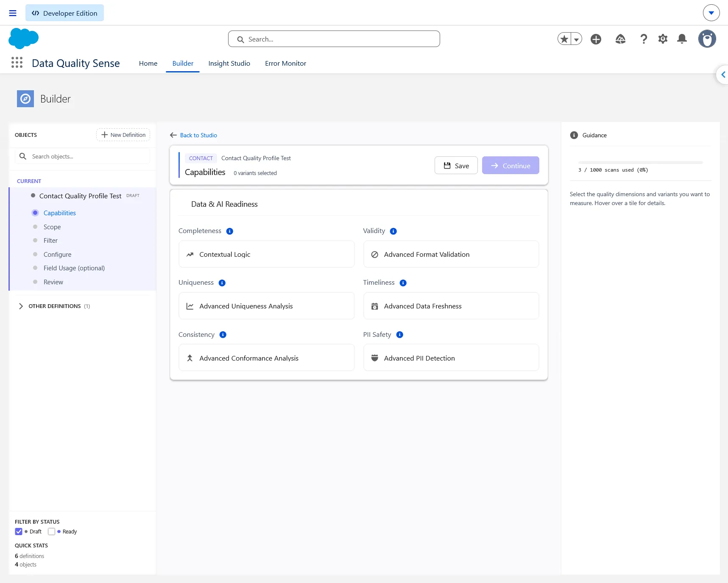Expand Other Definitions section
This screenshot has width=728, height=583.
click(x=21, y=306)
